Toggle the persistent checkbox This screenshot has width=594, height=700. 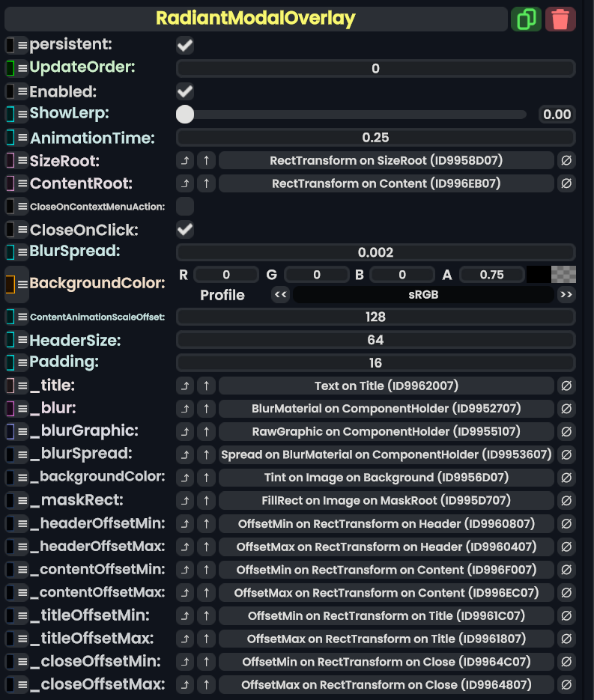pyautogui.click(x=185, y=46)
